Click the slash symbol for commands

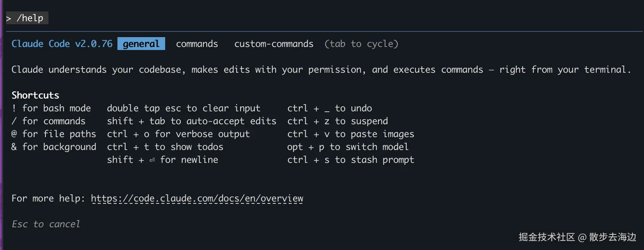pyautogui.click(x=14, y=121)
